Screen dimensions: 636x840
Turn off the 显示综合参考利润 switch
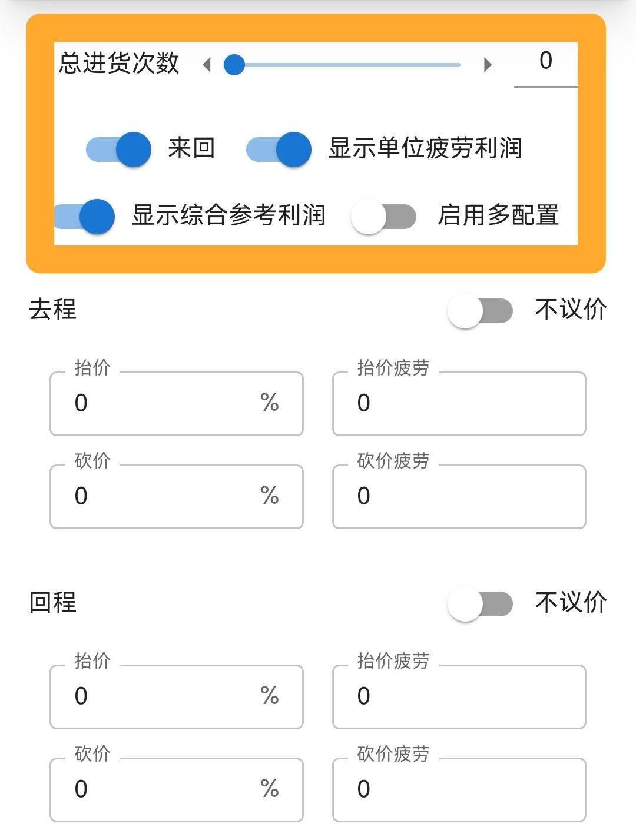click(84, 216)
